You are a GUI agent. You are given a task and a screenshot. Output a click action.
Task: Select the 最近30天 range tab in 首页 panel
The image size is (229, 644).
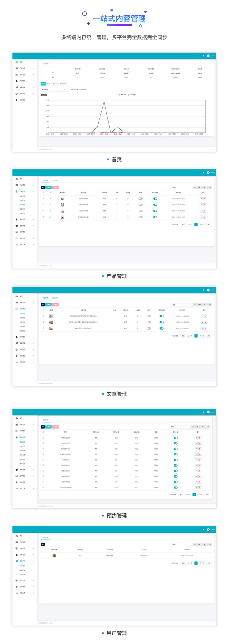pos(63,84)
